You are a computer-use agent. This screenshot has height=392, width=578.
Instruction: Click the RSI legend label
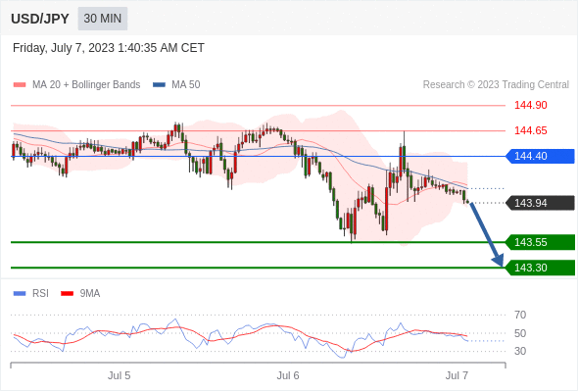(40, 294)
